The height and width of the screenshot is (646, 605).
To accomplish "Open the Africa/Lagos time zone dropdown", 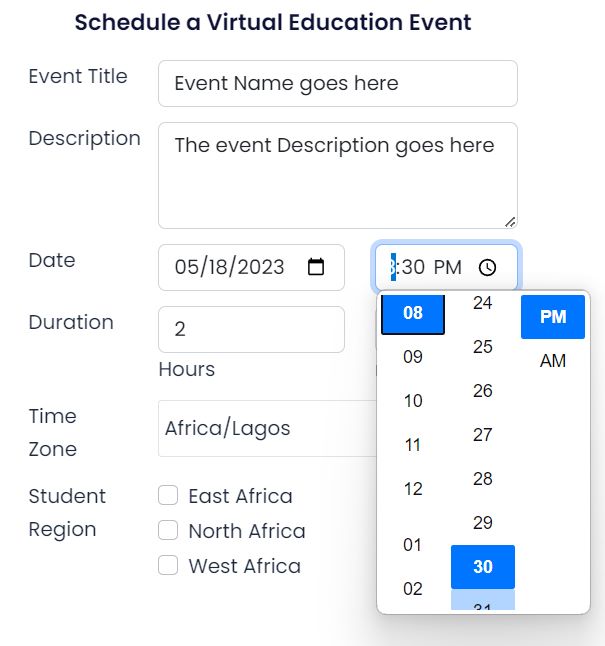I will point(265,429).
